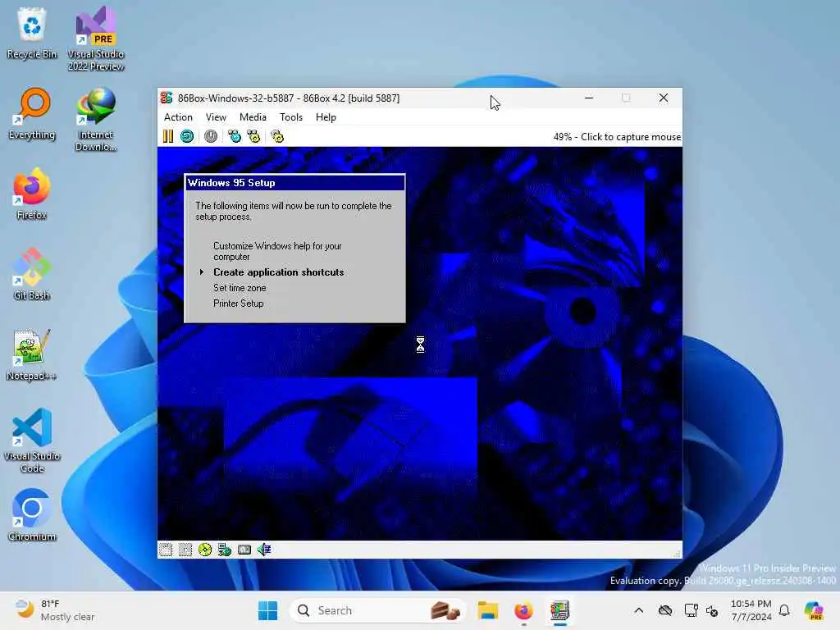840x630 pixels.
Task: Click the Ctrl+Alt+Del toolbar icon
Action: pos(235,137)
